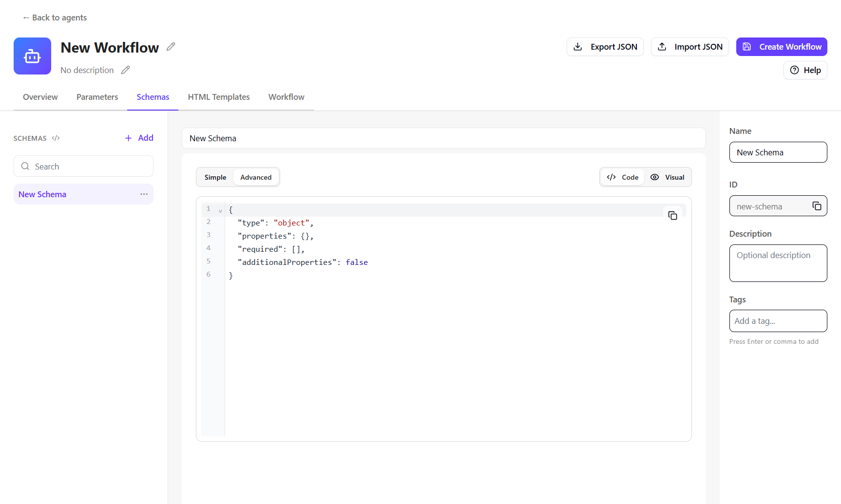Edit the workflow title with pencil icon
841x504 pixels.
click(171, 47)
